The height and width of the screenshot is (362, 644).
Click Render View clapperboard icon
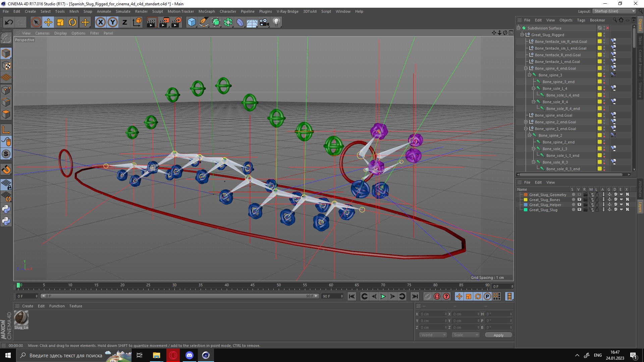152,22
